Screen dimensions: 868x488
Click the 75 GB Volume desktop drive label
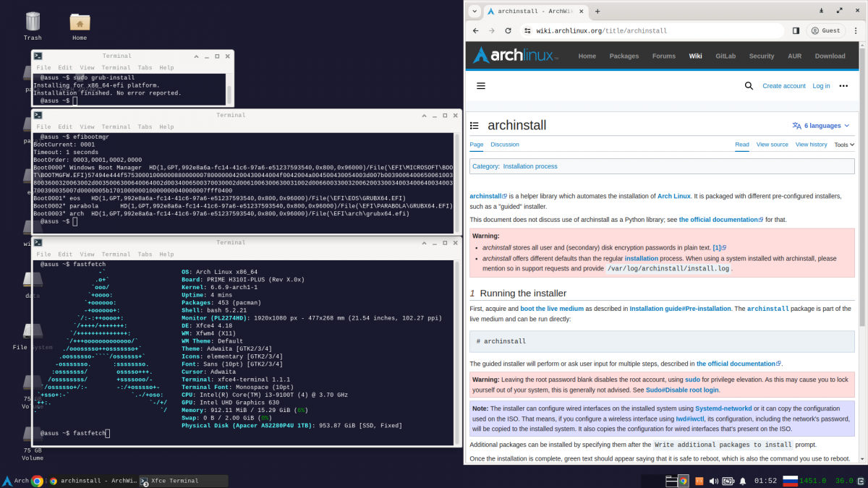pyautogui.click(x=33, y=453)
